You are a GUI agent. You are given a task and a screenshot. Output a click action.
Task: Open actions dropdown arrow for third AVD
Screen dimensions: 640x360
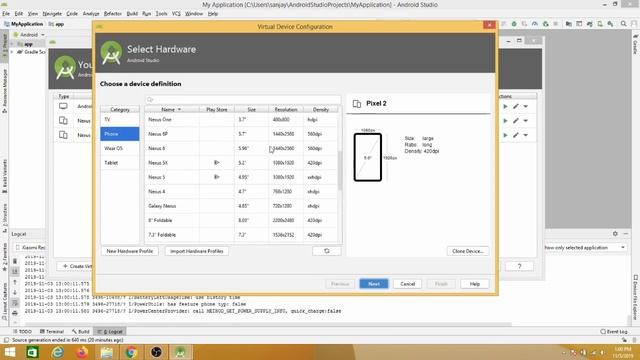click(526, 135)
